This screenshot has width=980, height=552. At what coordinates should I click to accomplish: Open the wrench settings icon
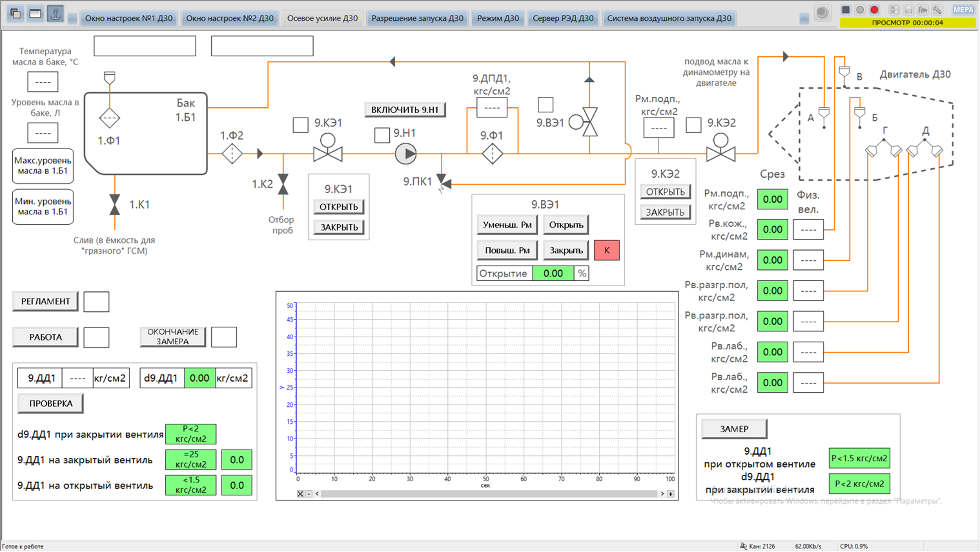point(937,10)
